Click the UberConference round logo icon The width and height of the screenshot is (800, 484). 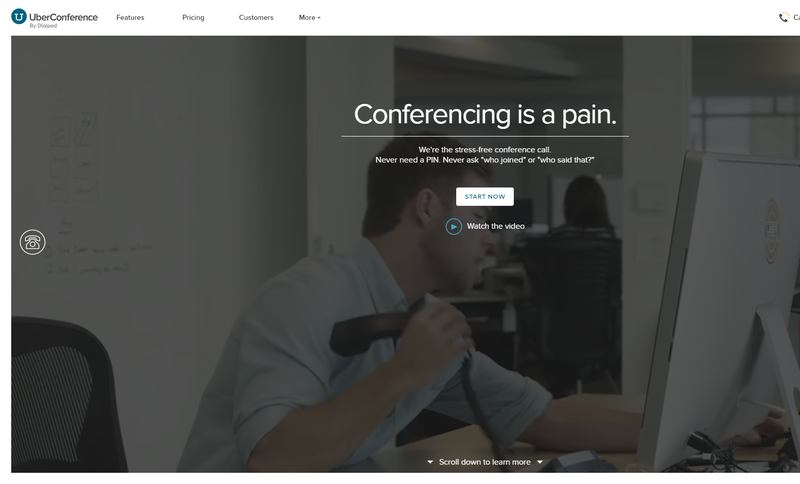[19, 16]
